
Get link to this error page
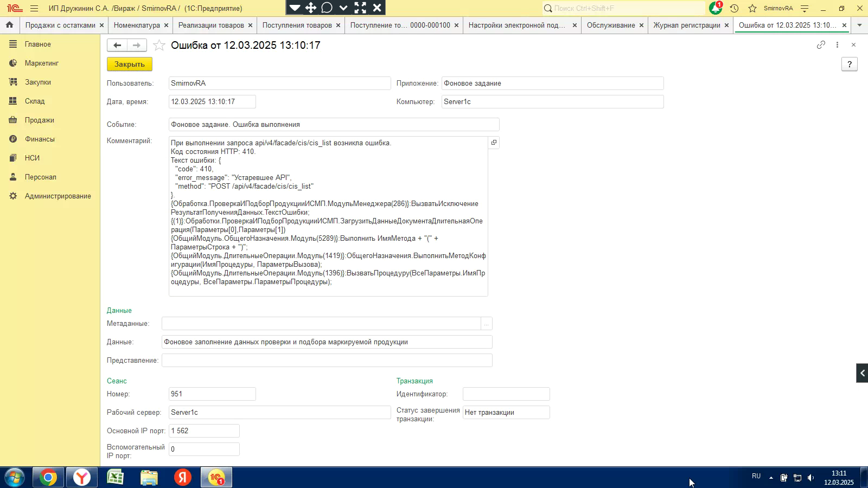[x=821, y=45]
